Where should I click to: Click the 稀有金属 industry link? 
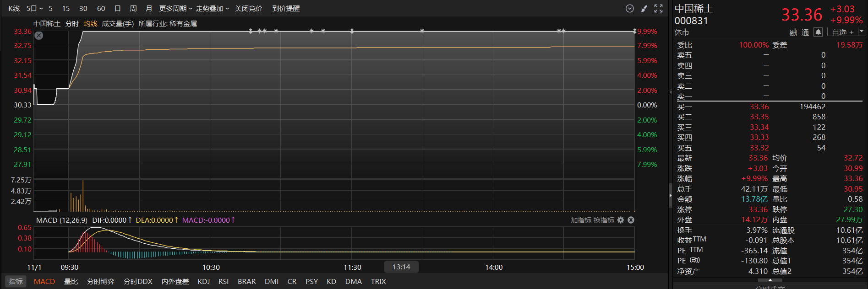pyautogui.click(x=183, y=24)
